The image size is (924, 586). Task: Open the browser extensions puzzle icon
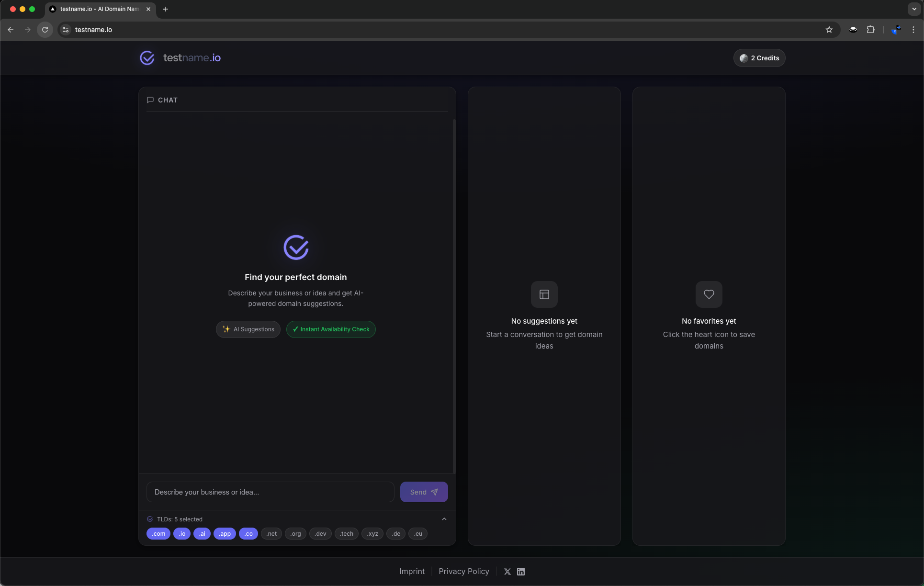(x=871, y=30)
